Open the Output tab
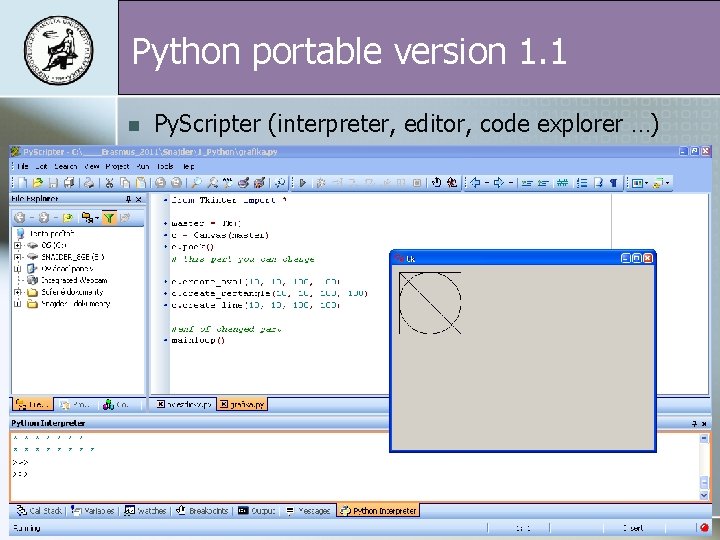 (x=257, y=511)
